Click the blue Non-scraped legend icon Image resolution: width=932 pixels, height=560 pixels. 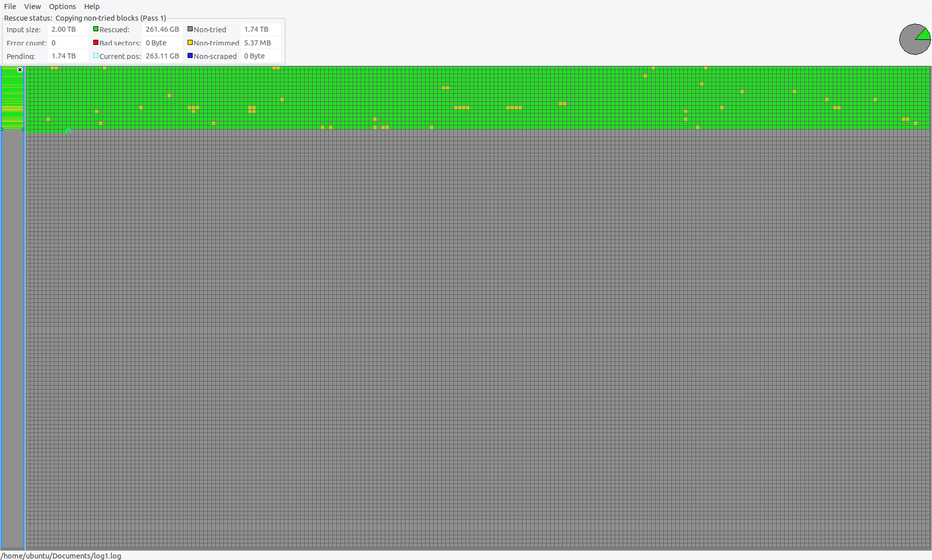[x=190, y=55]
